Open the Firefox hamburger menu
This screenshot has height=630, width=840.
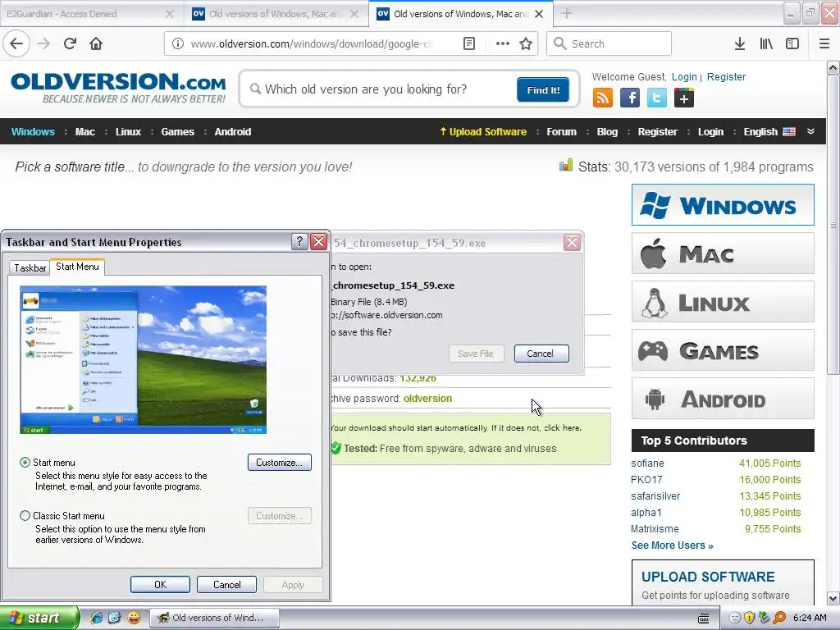click(x=824, y=44)
